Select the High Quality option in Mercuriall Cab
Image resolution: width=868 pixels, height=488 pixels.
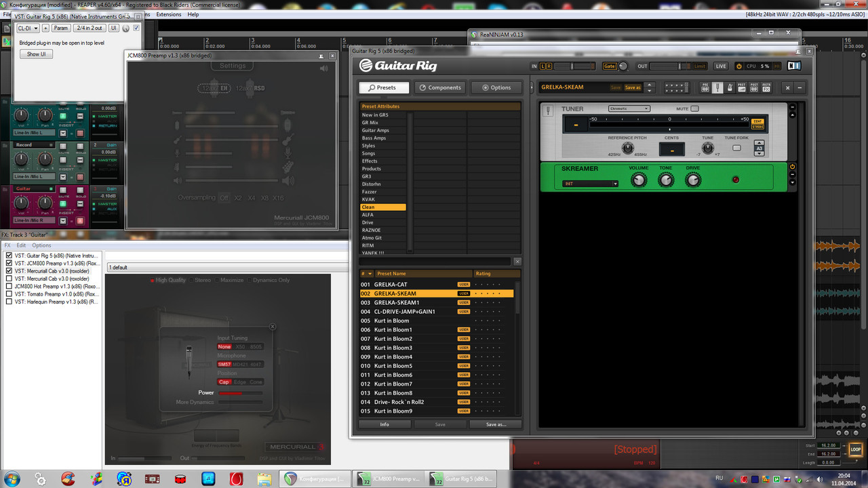point(167,280)
